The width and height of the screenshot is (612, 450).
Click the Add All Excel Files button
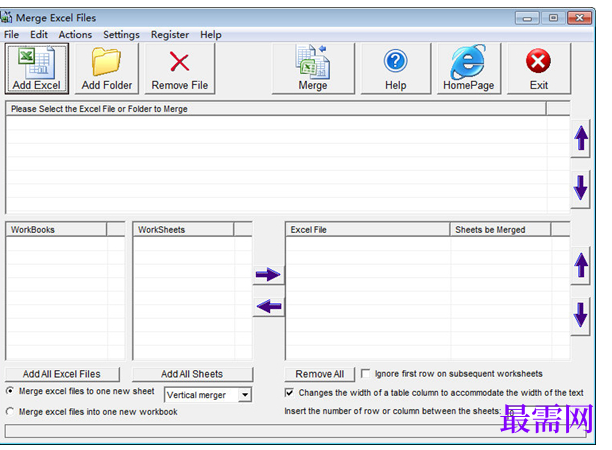pyautogui.click(x=62, y=374)
